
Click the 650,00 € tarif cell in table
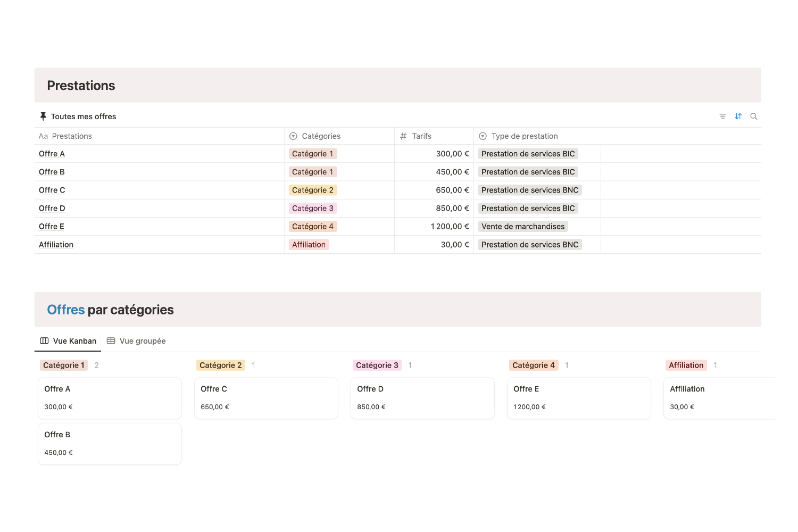tap(434, 190)
